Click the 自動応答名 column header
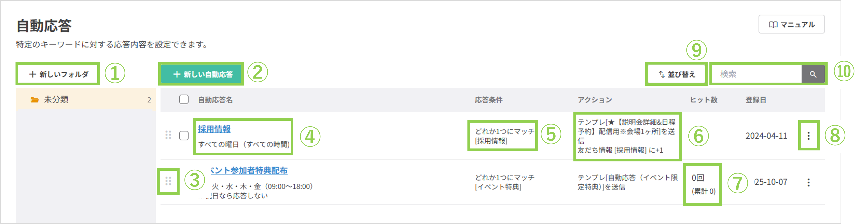Screen dimensions: 868x224 point(215,100)
